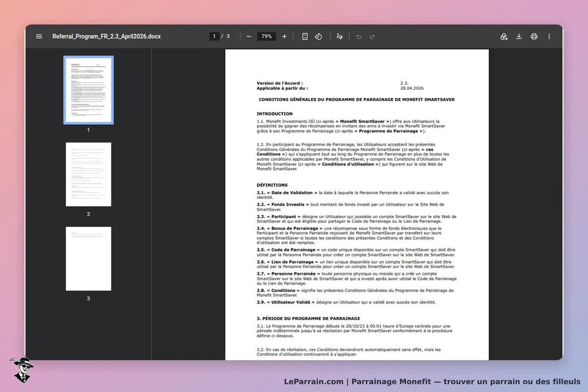Click the 'Applicable à partir du :' label

[282, 88]
